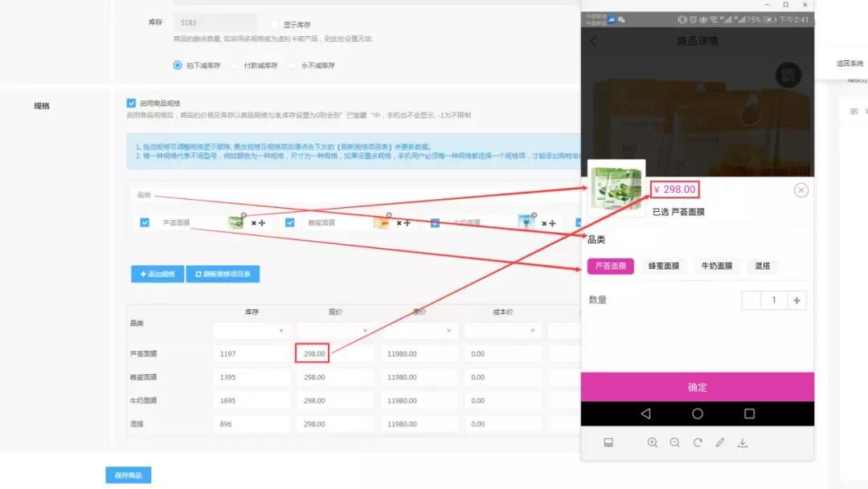This screenshot has height=489, width=868.
Task: Close the spec popup with circled X
Action: [x=800, y=190]
